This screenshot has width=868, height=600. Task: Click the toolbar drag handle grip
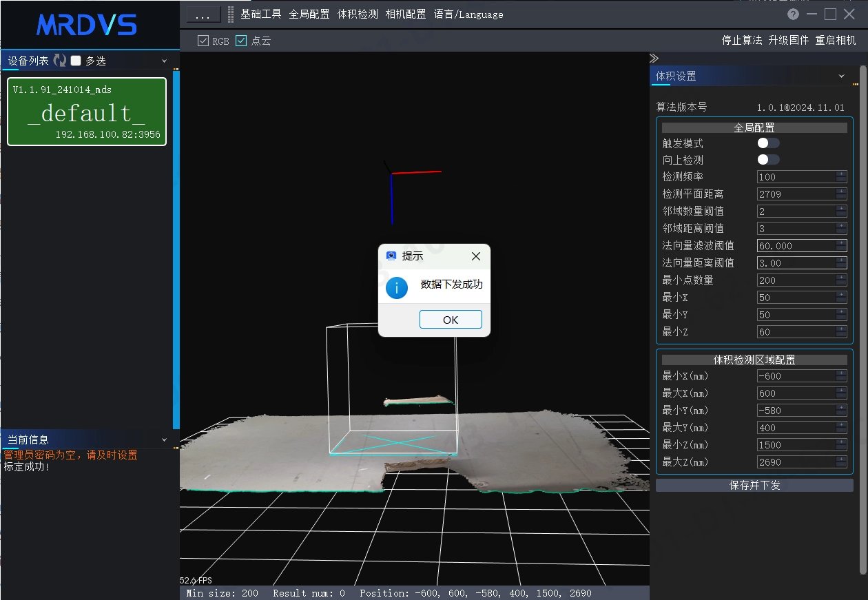[x=231, y=14]
